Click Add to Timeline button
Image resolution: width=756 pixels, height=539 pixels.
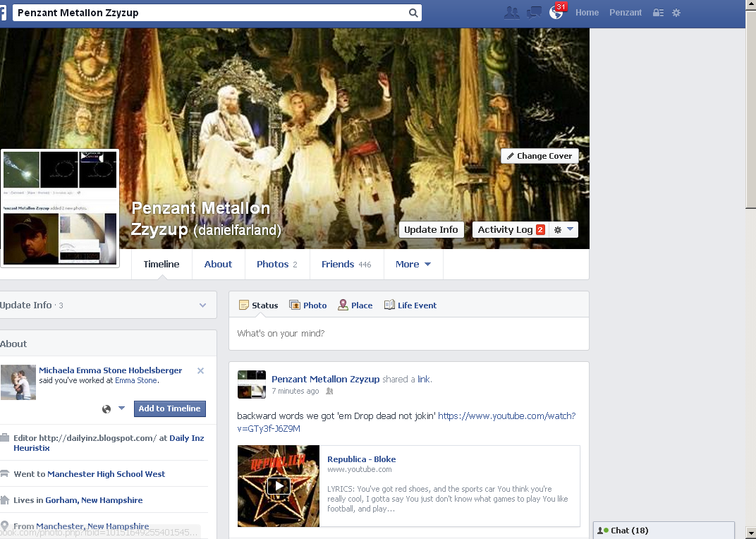170,408
